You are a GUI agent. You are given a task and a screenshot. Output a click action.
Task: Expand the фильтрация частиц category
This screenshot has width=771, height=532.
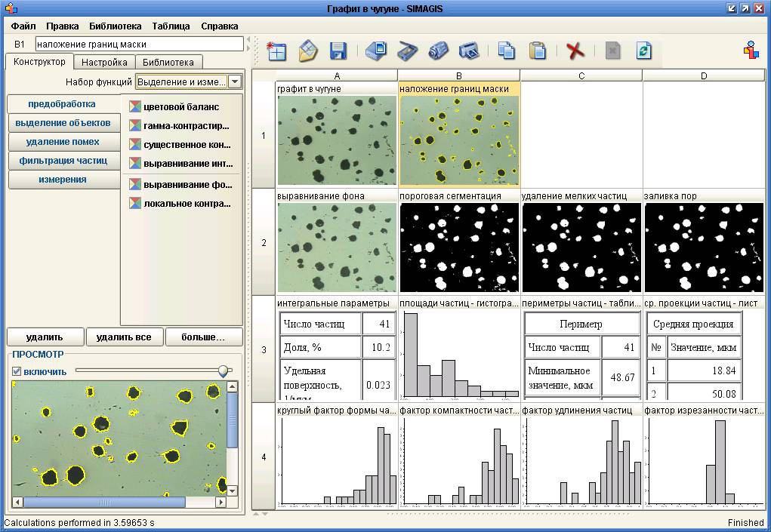point(63,161)
